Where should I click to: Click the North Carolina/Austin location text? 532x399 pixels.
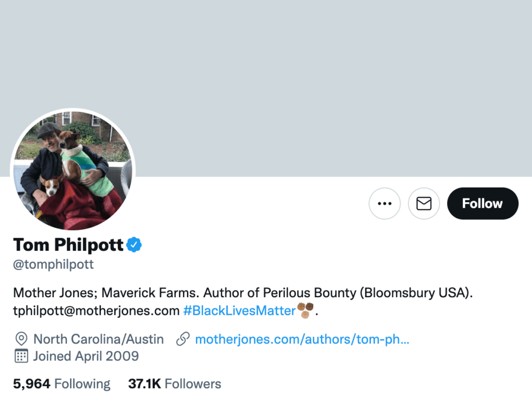pyautogui.click(x=99, y=340)
